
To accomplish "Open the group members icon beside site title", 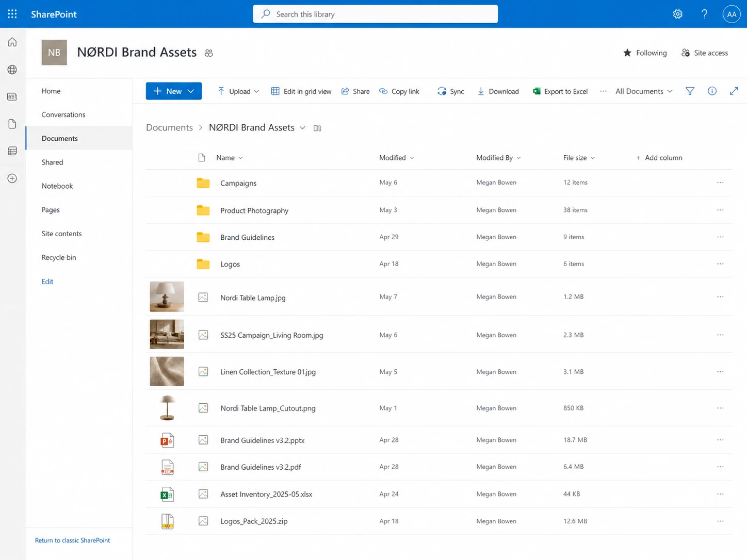I will tap(209, 53).
